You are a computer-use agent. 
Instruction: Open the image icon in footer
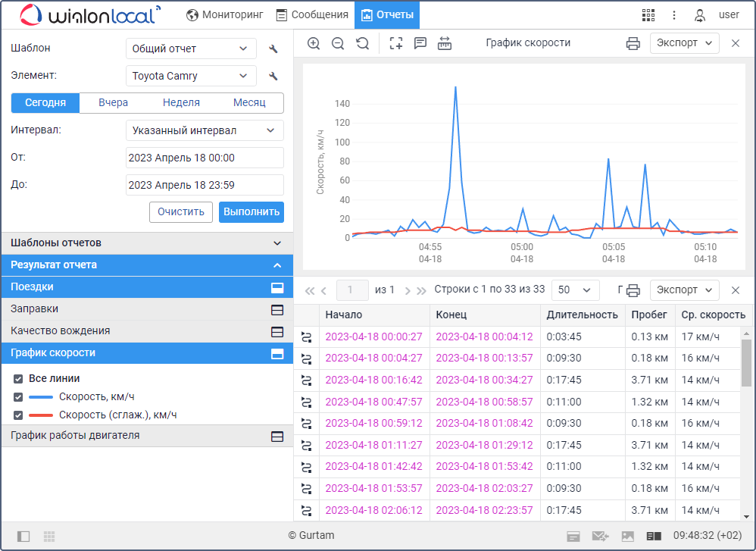click(x=628, y=536)
